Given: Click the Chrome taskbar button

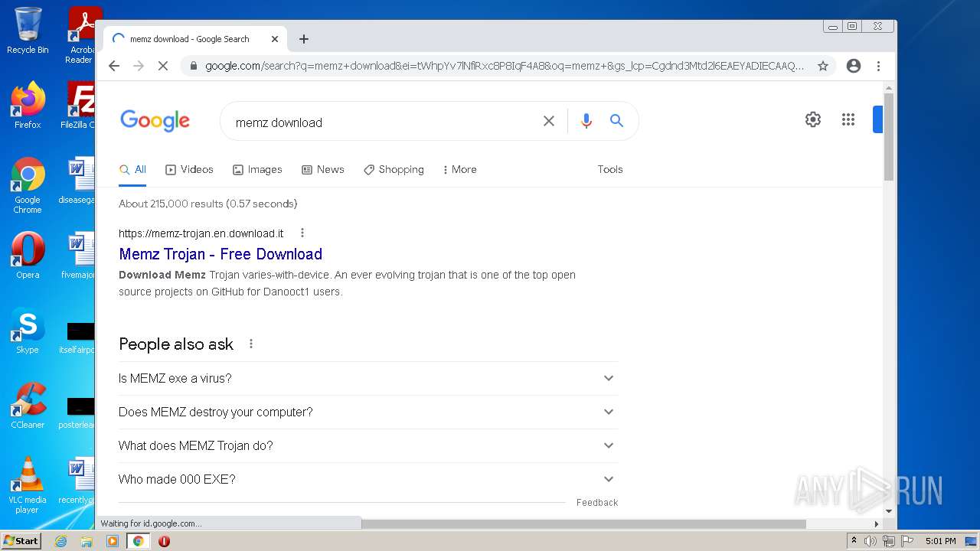Looking at the screenshot, I should coord(138,541).
